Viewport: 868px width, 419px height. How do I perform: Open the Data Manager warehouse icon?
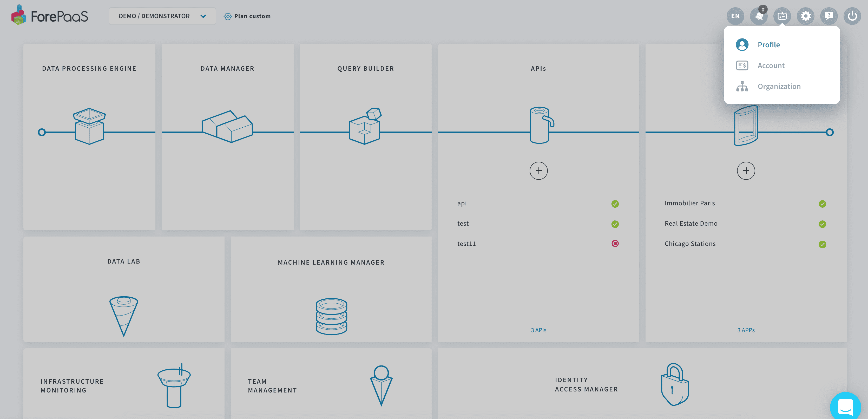pyautogui.click(x=227, y=126)
